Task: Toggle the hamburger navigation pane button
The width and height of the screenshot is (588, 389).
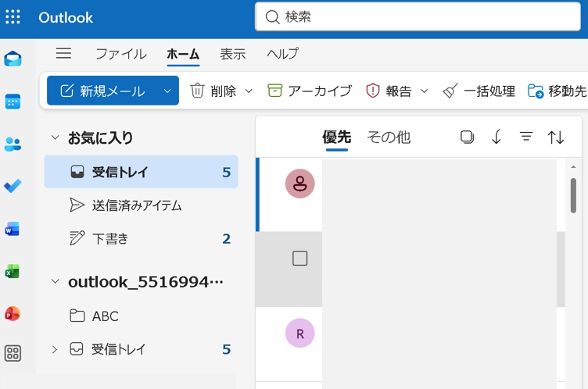Action: coord(63,53)
